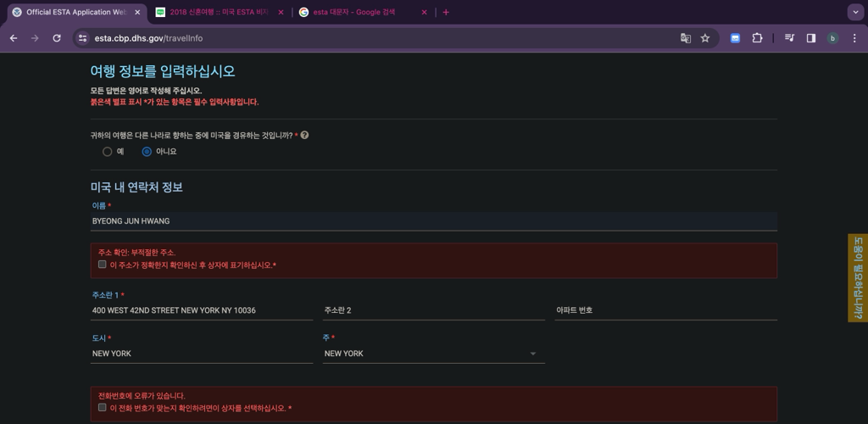This screenshot has height=424, width=868.
Task: Check the address confirmation checkbox
Action: (103, 265)
